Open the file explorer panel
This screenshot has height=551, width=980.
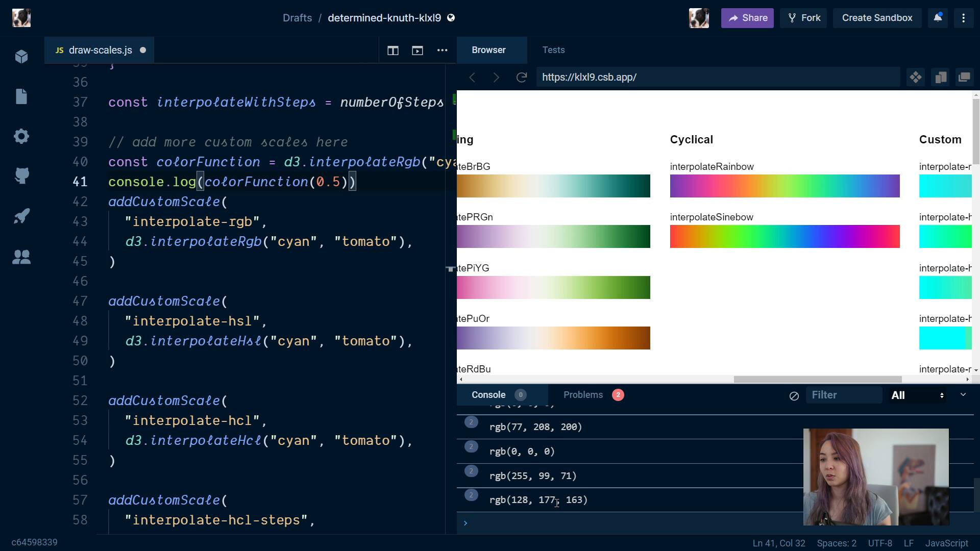(21, 97)
